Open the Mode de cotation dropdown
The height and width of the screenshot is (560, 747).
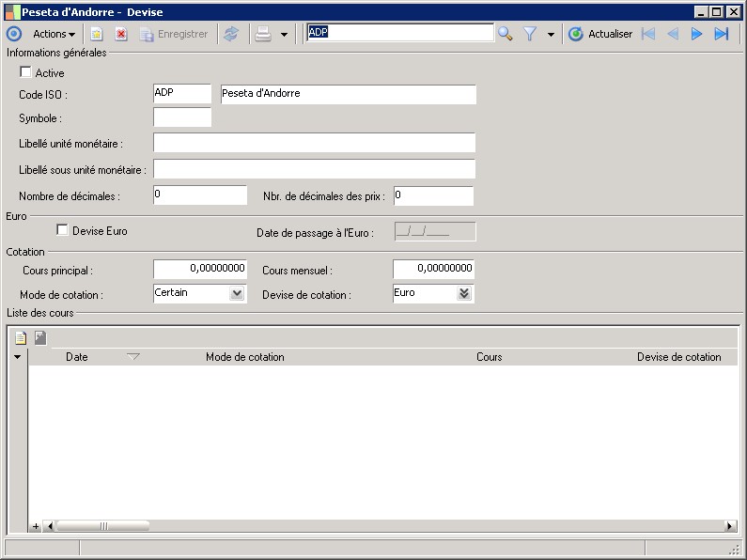click(237, 293)
